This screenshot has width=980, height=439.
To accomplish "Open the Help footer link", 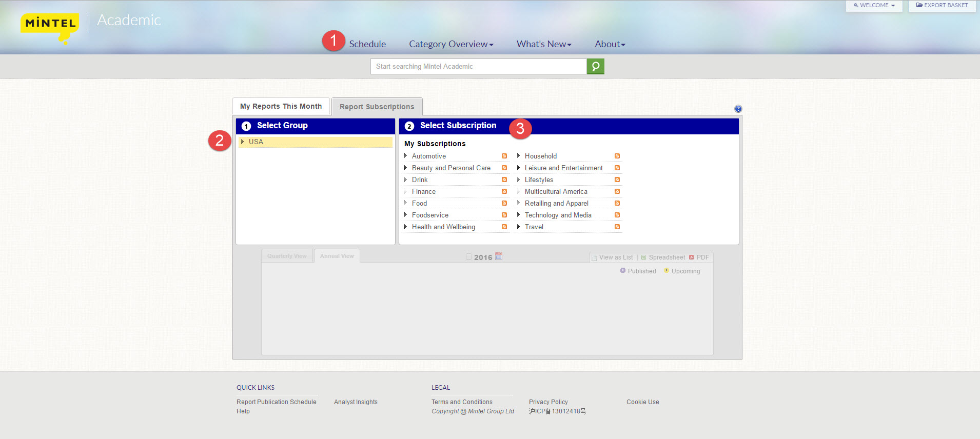I will coord(243,411).
